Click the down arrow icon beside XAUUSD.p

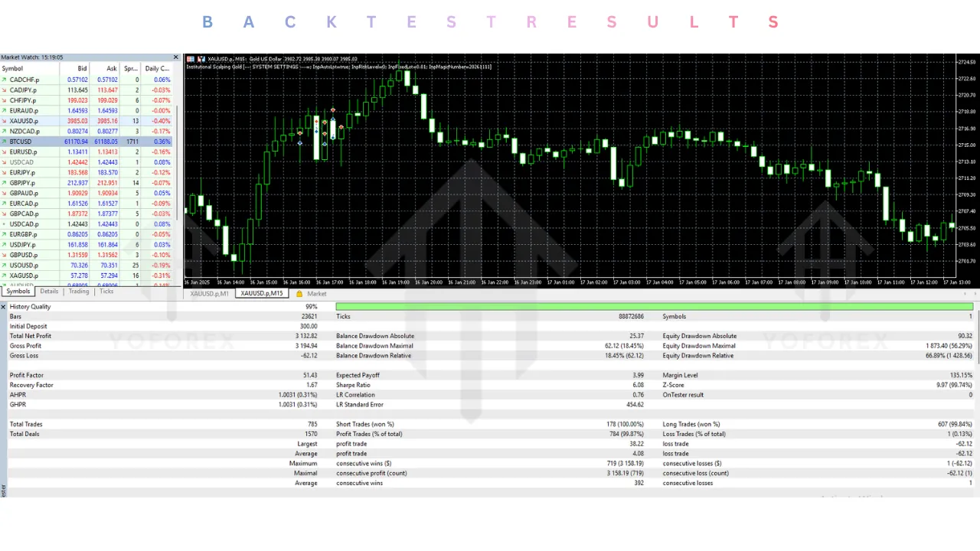pos(4,121)
